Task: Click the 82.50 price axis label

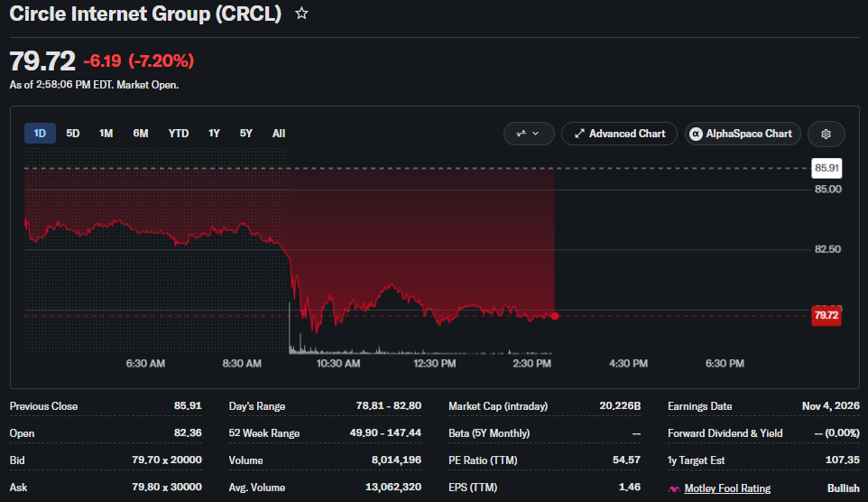Action: (827, 249)
